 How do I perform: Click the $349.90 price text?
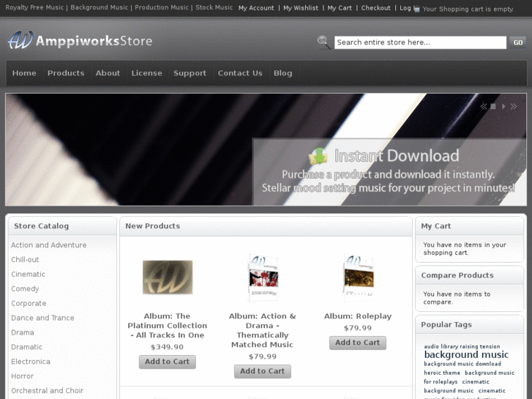[168, 347]
